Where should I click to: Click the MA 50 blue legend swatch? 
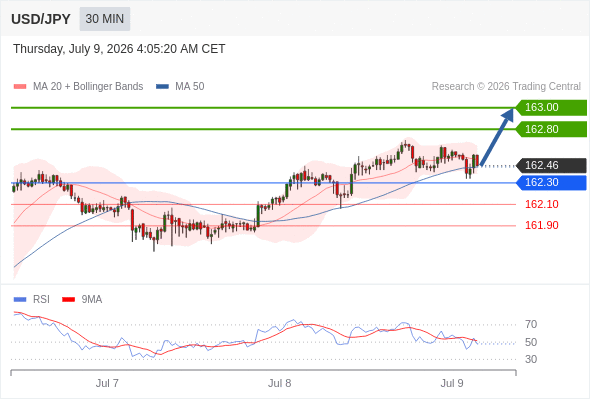(x=162, y=87)
